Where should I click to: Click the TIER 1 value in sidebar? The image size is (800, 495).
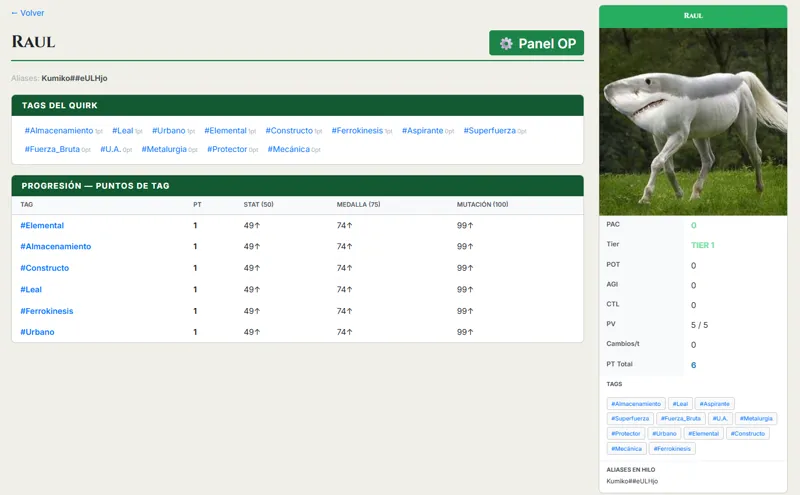(703, 245)
